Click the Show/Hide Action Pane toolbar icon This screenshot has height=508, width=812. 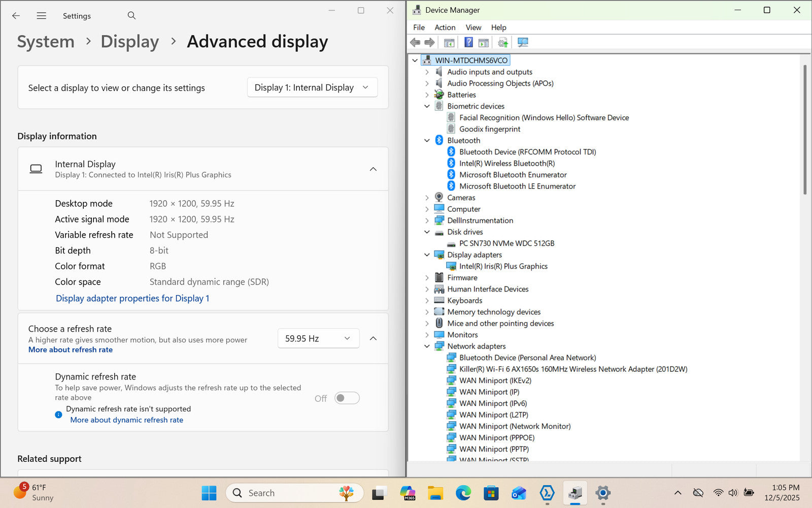point(484,43)
